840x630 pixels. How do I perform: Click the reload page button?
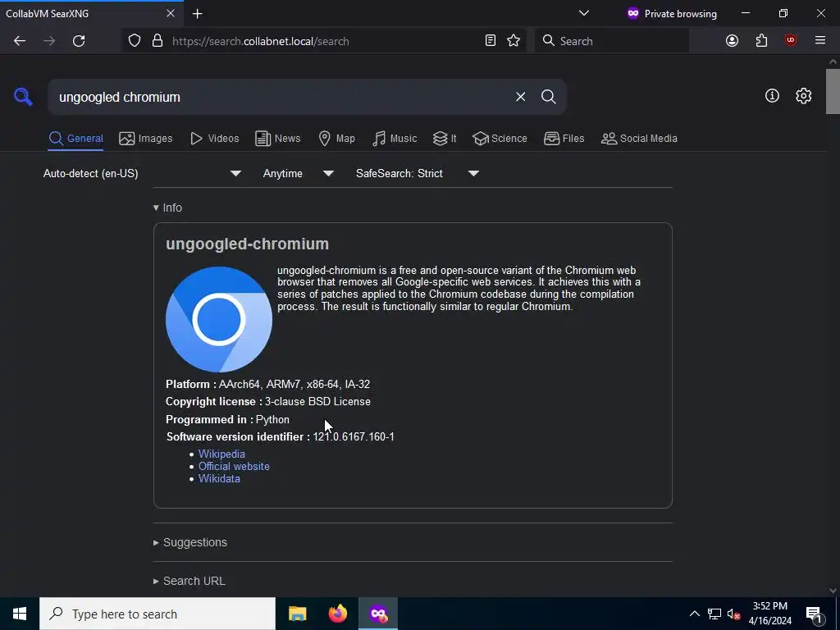point(79,41)
